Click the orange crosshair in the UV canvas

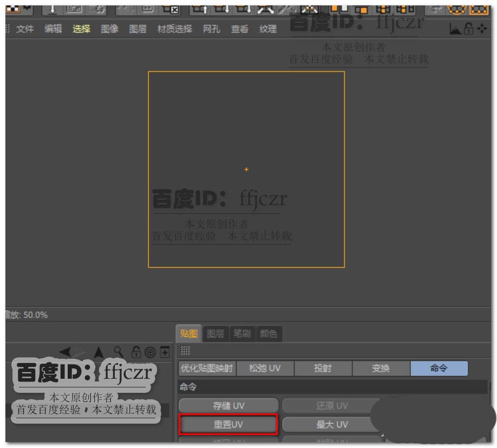[x=246, y=169]
